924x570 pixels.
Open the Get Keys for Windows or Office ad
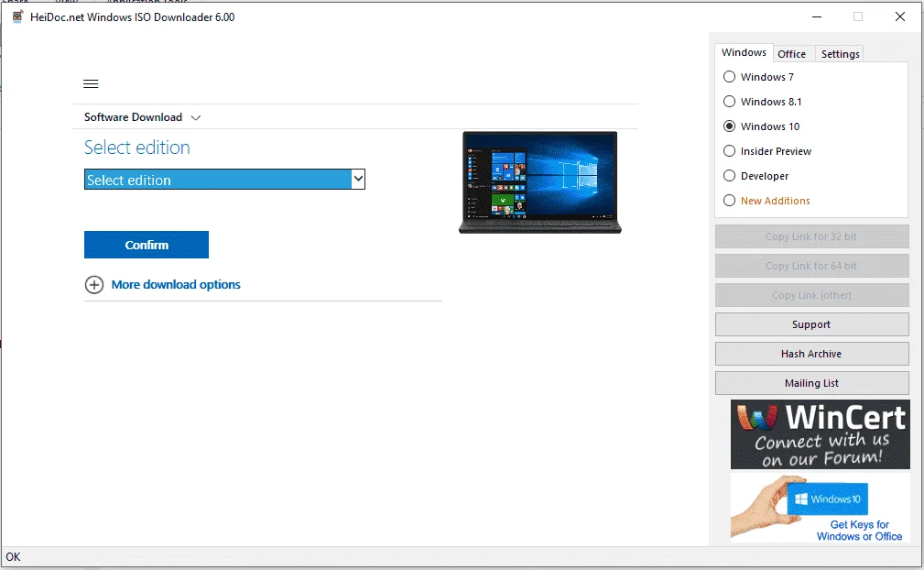(820, 508)
